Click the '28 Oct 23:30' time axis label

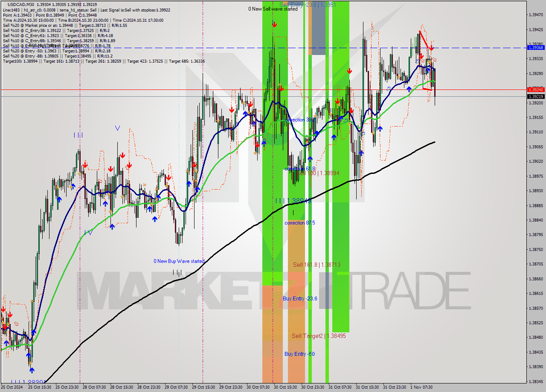click(x=149, y=387)
